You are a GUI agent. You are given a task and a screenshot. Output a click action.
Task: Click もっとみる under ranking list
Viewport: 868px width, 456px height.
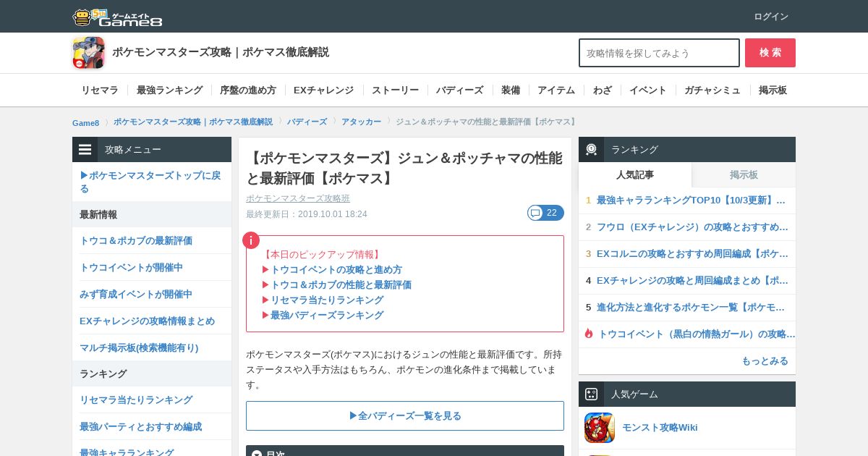(765, 360)
